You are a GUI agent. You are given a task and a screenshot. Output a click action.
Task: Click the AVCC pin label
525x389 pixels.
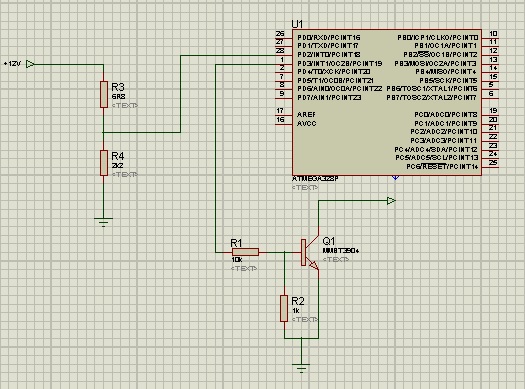(x=306, y=124)
